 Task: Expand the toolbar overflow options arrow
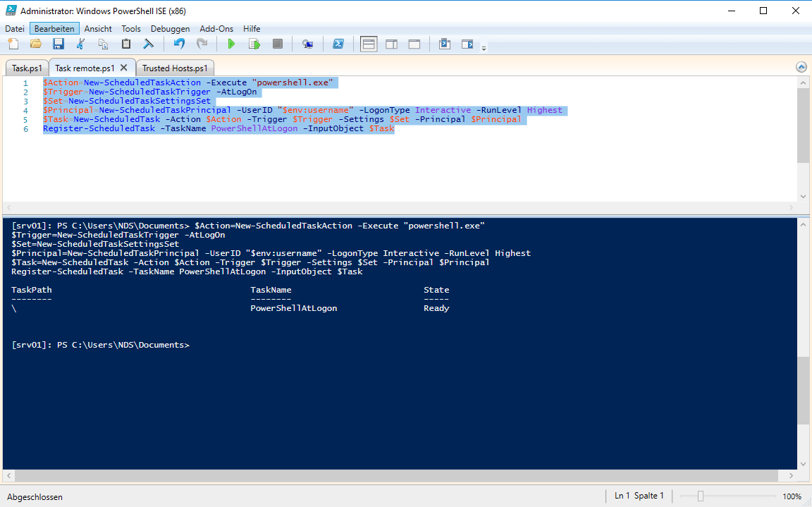pyautogui.click(x=484, y=48)
